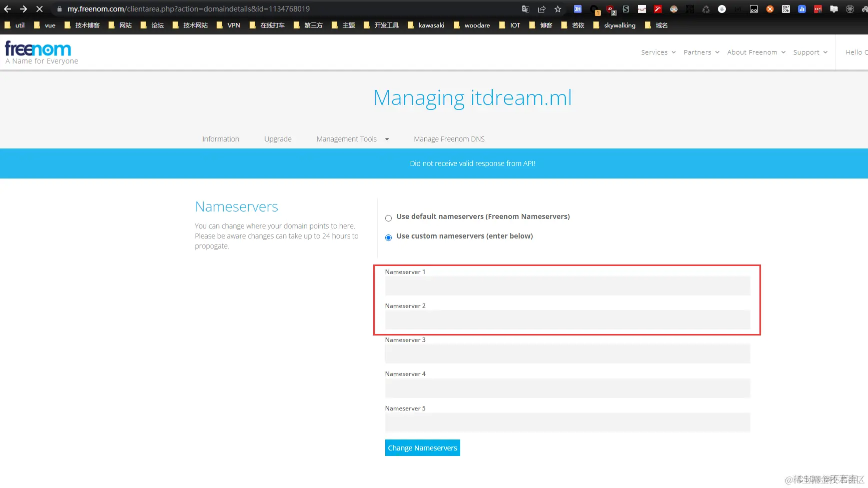The height and width of the screenshot is (488, 868).
Task: View site info via the padlock icon
Action: click(60, 9)
